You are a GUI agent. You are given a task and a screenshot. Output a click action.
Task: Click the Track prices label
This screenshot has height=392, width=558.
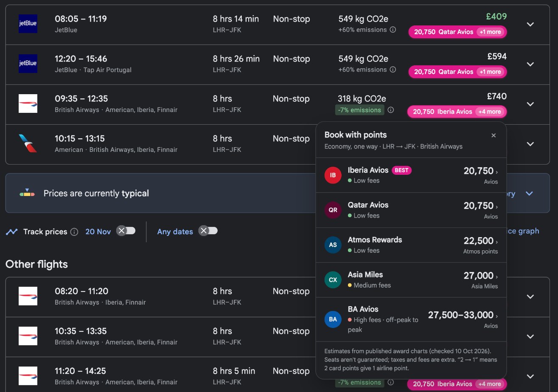[x=45, y=232]
